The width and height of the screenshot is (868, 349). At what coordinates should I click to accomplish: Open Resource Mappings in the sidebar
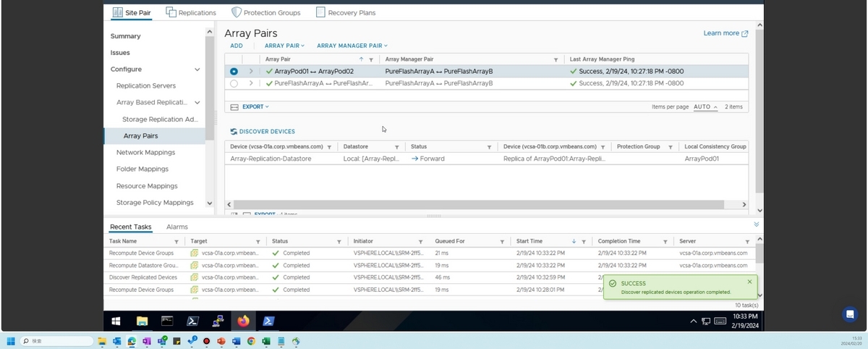147,186
